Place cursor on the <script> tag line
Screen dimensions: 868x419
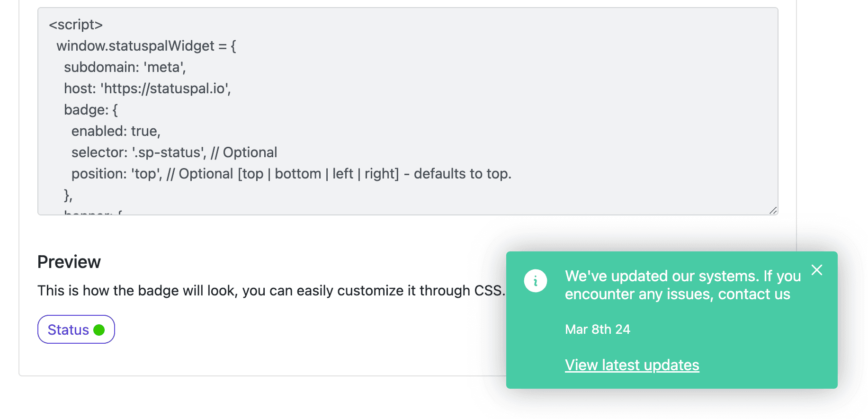pyautogui.click(x=76, y=25)
